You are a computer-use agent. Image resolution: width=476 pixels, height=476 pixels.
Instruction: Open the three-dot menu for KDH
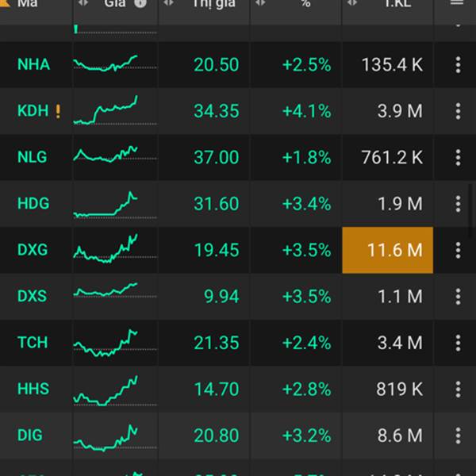458,111
